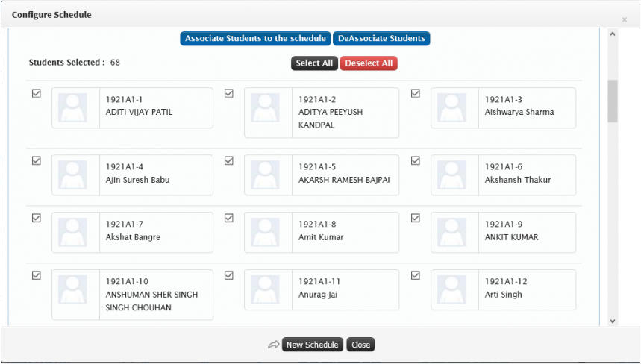
Task: Click the name ANKIT KUMAR
Action: (x=512, y=237)
